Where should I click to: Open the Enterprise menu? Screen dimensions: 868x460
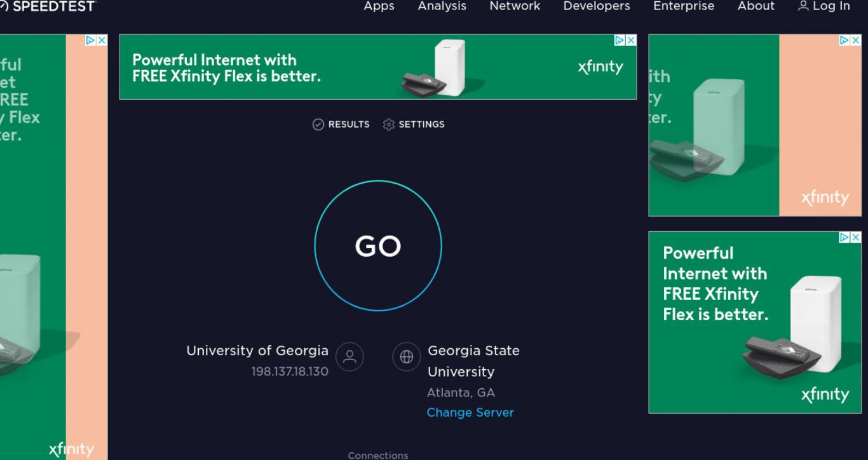coord(684,6)
